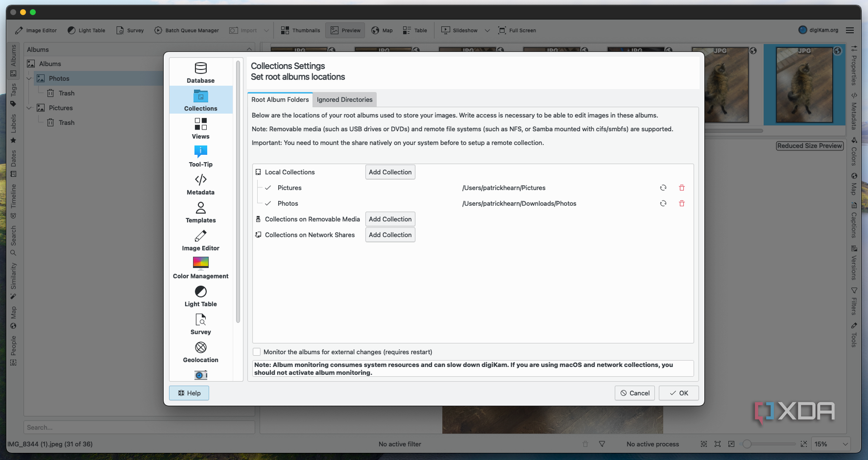Open the Color Management settings page

point(200,268)
